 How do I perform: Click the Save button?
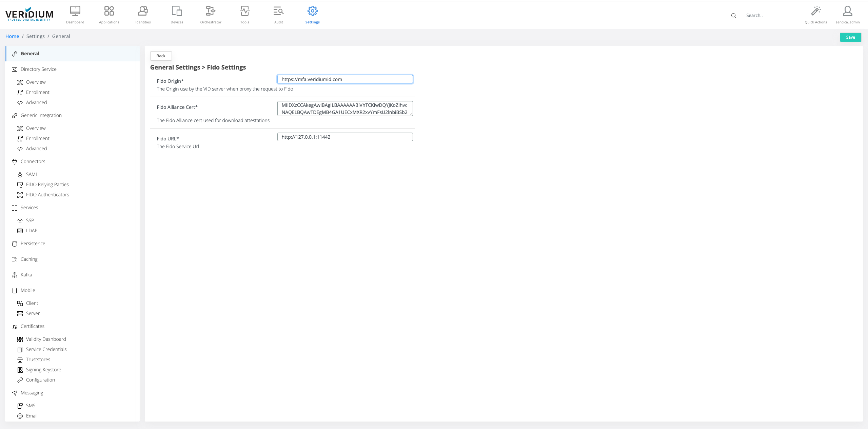point(850,37)
